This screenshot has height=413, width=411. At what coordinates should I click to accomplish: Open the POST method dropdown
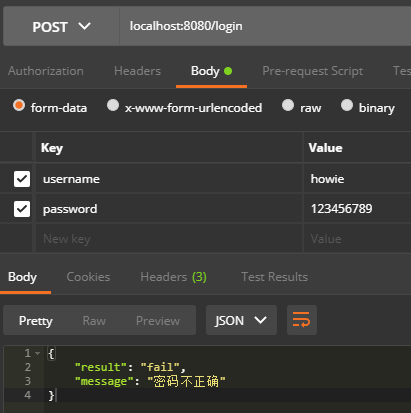pyautogui.click(x=61, y=26)
